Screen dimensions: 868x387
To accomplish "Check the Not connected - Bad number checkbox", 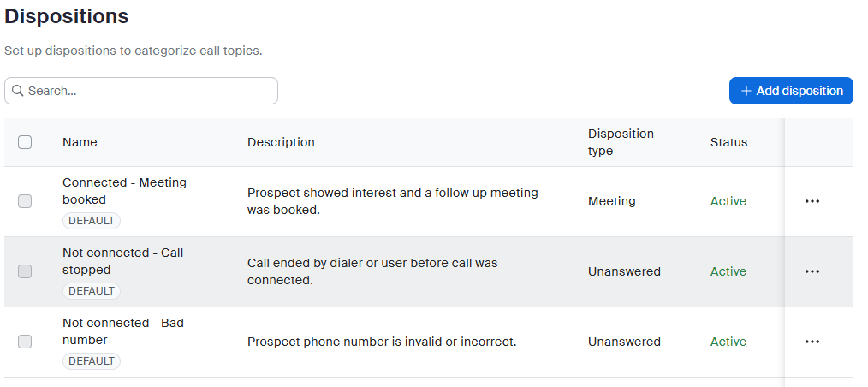I will (25, 342).
